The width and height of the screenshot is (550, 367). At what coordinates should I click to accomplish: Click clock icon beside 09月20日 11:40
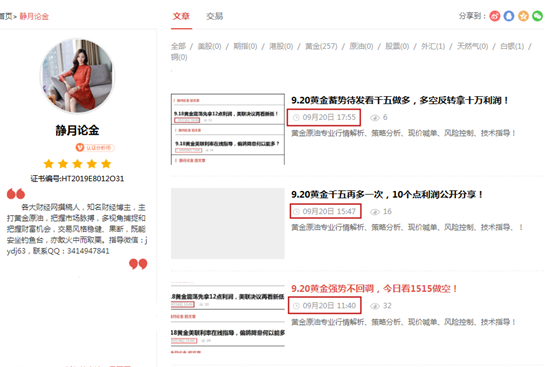pos(296,306)
